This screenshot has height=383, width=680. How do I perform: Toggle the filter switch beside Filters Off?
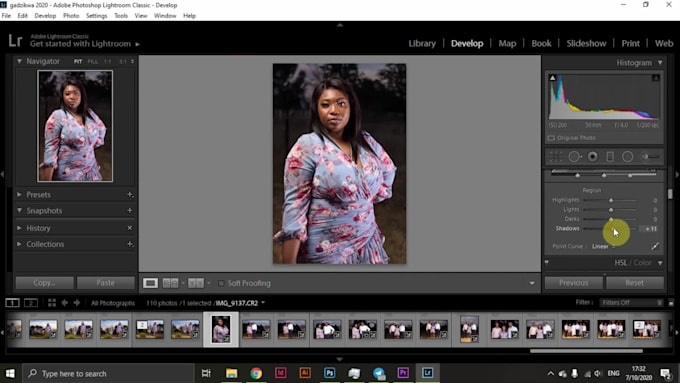671,303
